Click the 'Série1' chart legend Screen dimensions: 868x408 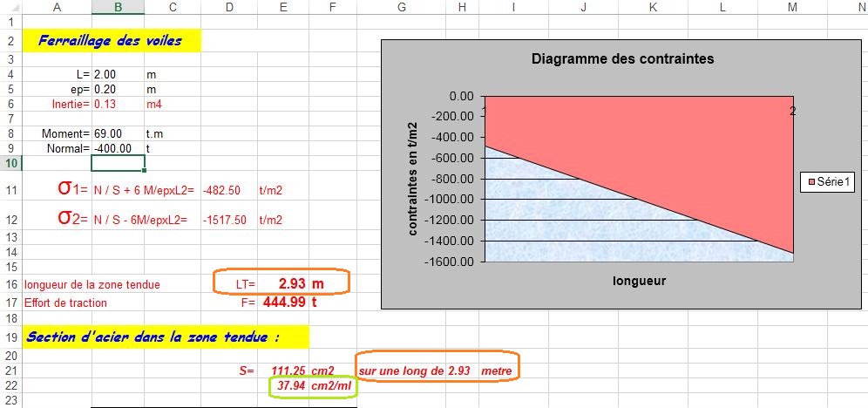828,181
